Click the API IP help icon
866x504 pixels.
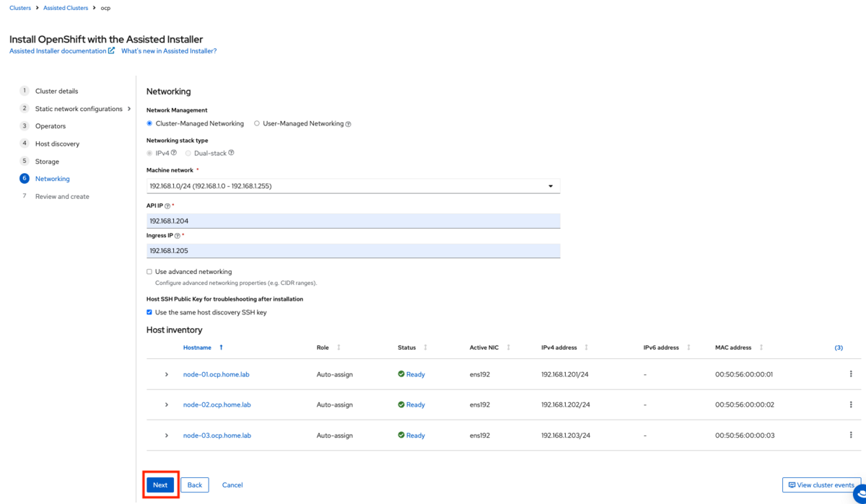click(x=167, y=206)
